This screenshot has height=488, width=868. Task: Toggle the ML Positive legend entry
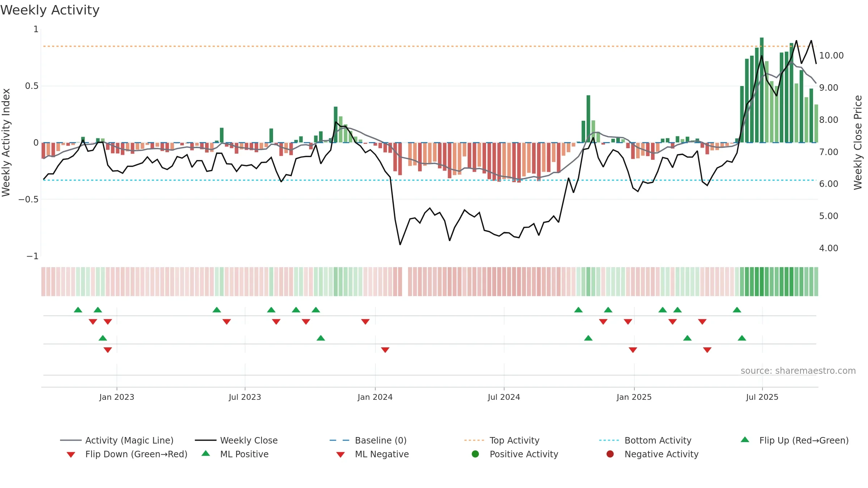pyautogui.click(x=235, y=454)
